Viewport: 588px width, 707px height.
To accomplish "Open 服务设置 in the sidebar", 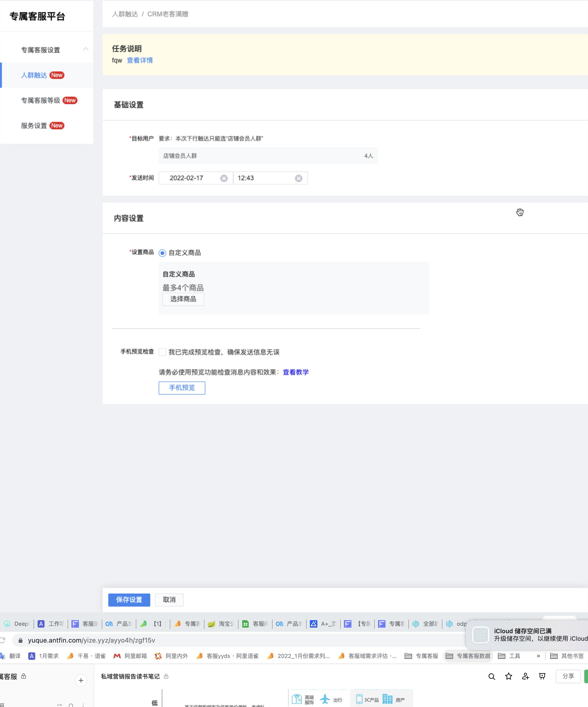I will click(x=34, y=126).
